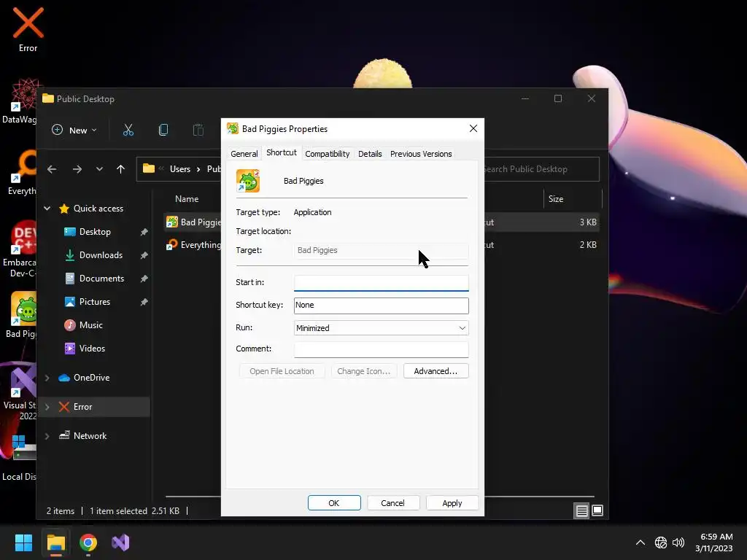Click the network globe tray icon
Viewport: 747px width, 560px height.
[660, 542]
